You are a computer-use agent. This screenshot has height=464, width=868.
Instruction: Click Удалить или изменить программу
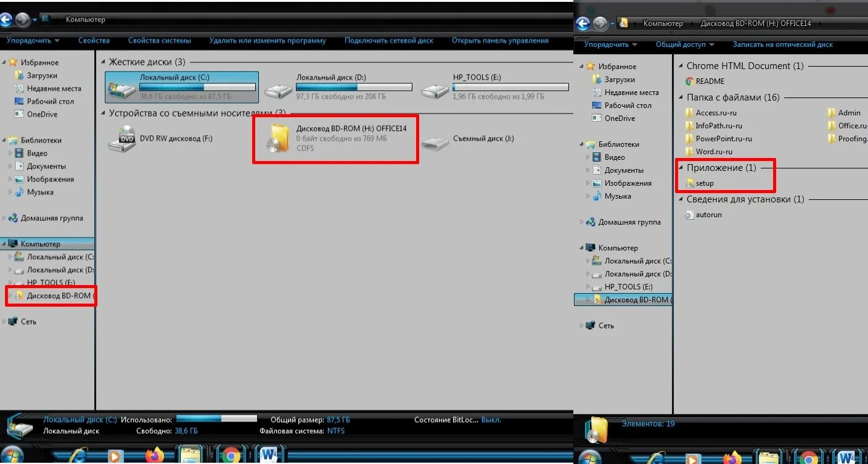pyautogui.click(x=268, y=41)
